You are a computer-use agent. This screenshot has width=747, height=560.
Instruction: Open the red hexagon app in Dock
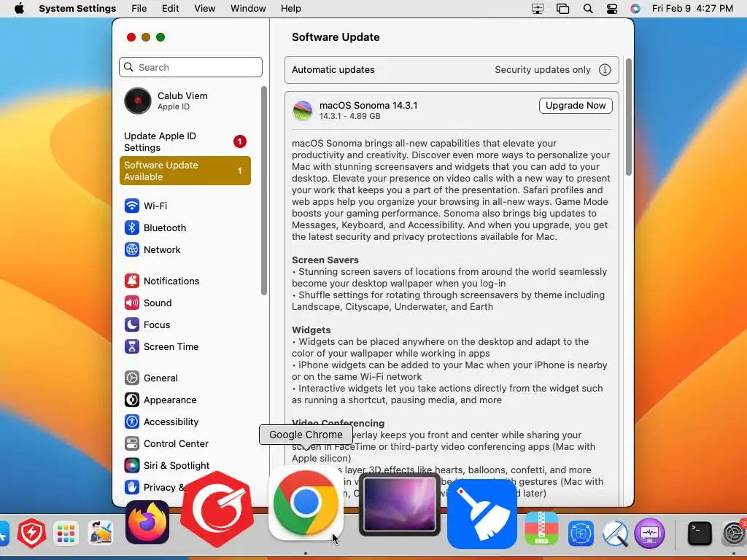217,510
